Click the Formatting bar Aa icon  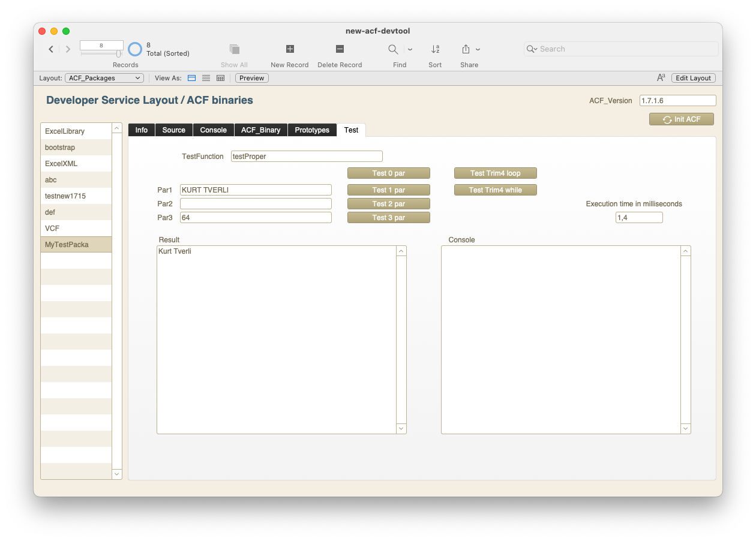pyautogui.click(x=661, y=78)
